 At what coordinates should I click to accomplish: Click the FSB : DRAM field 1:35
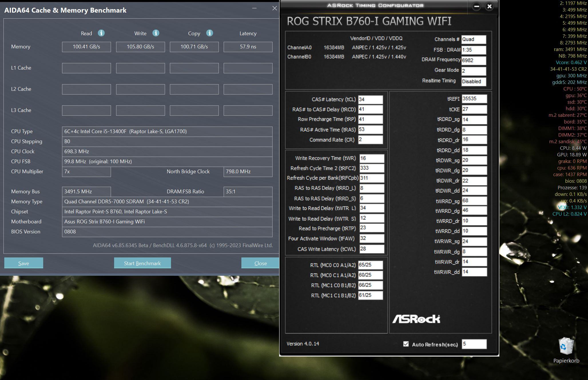pos(474,50)
